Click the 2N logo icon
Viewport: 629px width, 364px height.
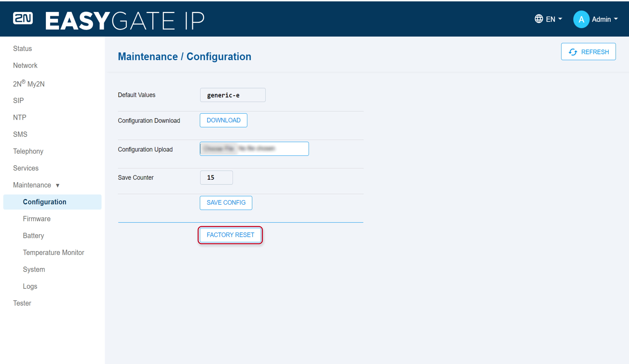[23, 18]
